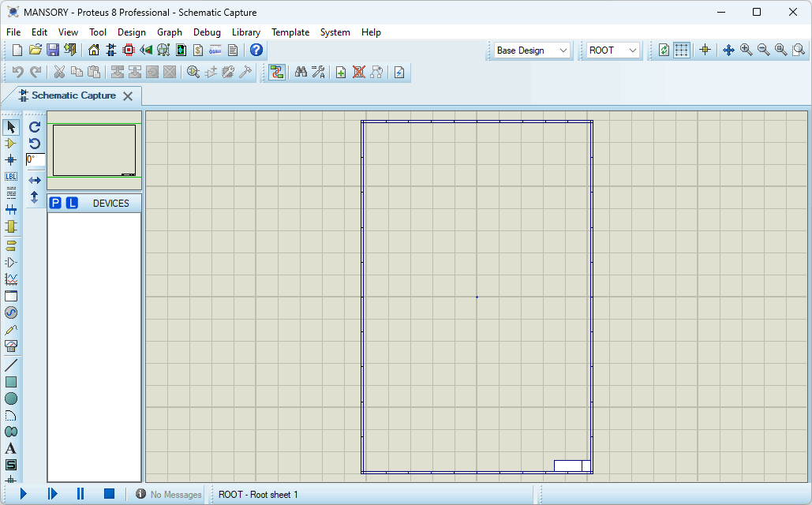This screenshot has height=505, width=812.
Task: Activate Component Mode in the left toolbar
Action: [x=11, y=143]
